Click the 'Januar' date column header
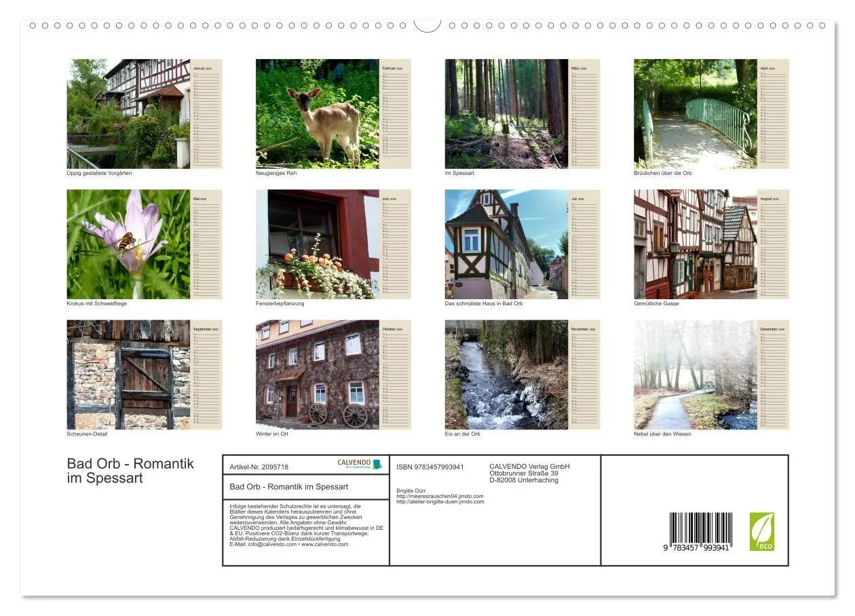 203,69
